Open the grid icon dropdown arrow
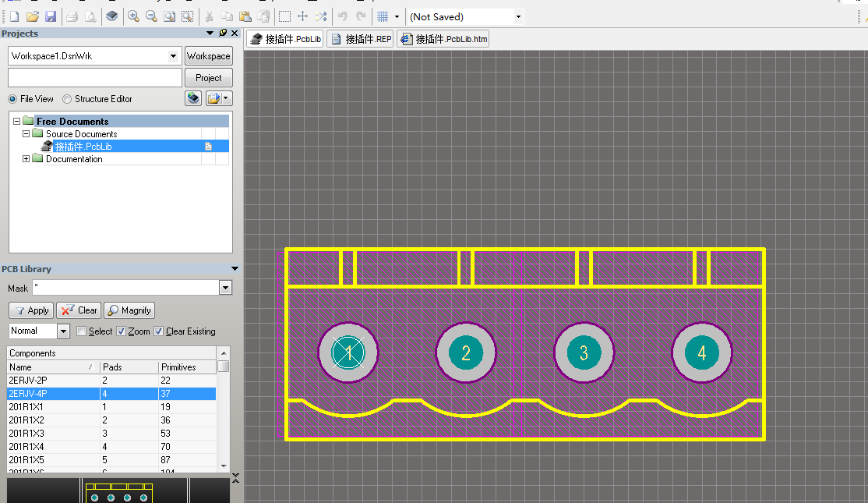The height and width of the screenshot is (503, 868). (x=397, y=16)
